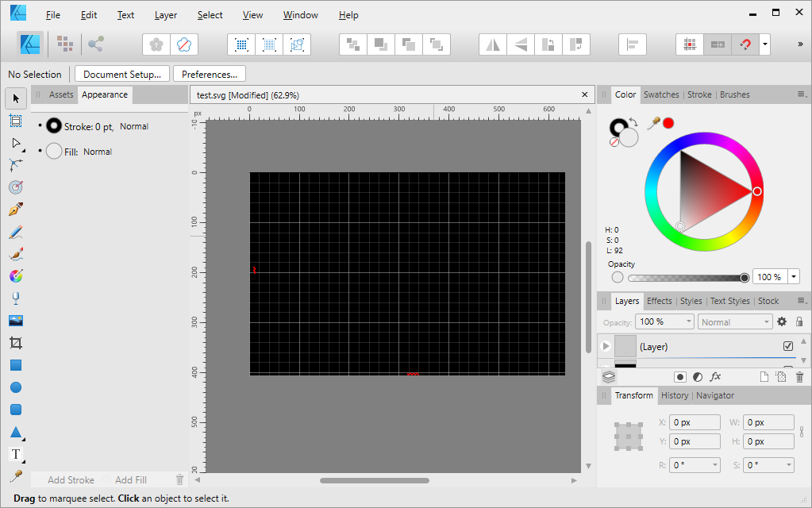Viewport: 812px width, 508px height.
Task: Switch to the Swatches tab
Action: [661, 94]
